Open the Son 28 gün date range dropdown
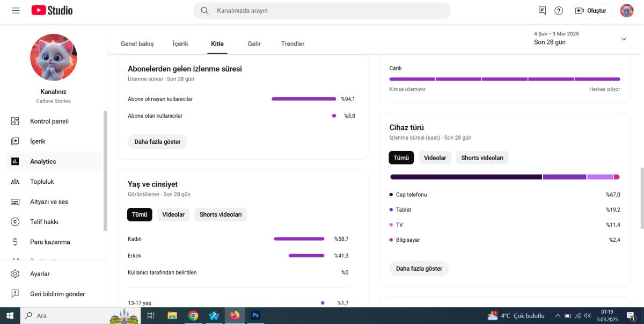This screenshot has width=644, height=324. (x=580, y=38)
